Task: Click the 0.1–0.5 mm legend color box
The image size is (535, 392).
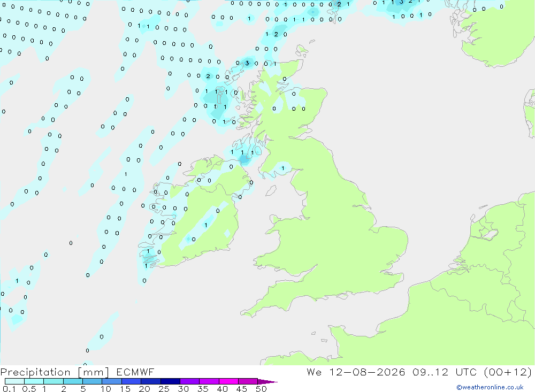Action: [14, 381]
